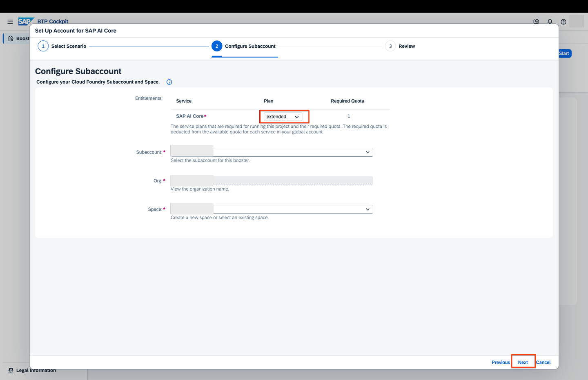
Task: Open the help question mark icon
Action: tap(563, 22)
